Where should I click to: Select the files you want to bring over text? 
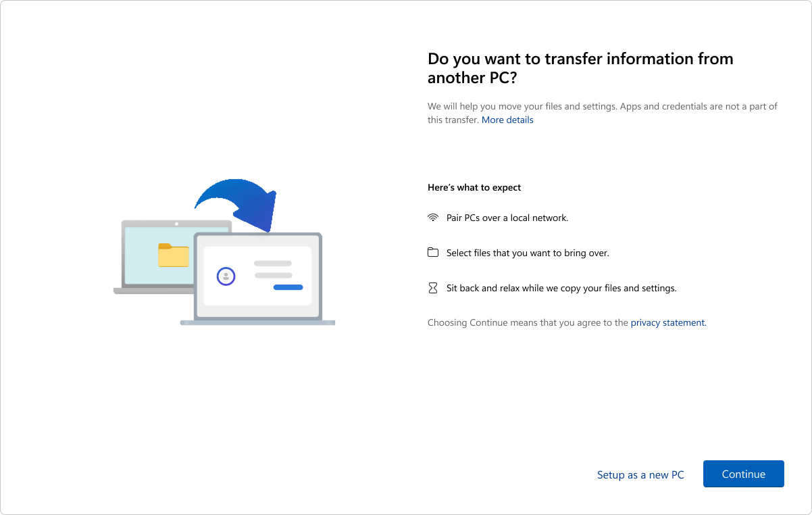(x=527, y=252)
